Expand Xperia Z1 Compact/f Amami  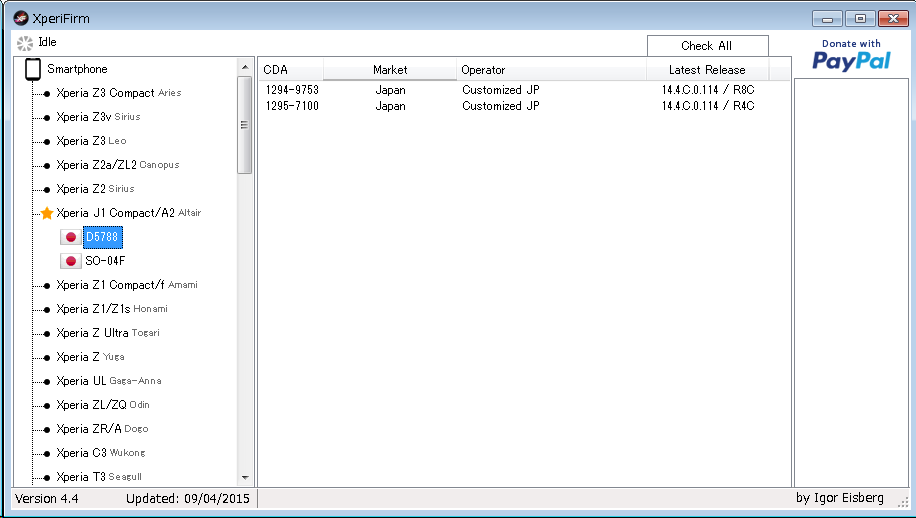pos(127,285)
